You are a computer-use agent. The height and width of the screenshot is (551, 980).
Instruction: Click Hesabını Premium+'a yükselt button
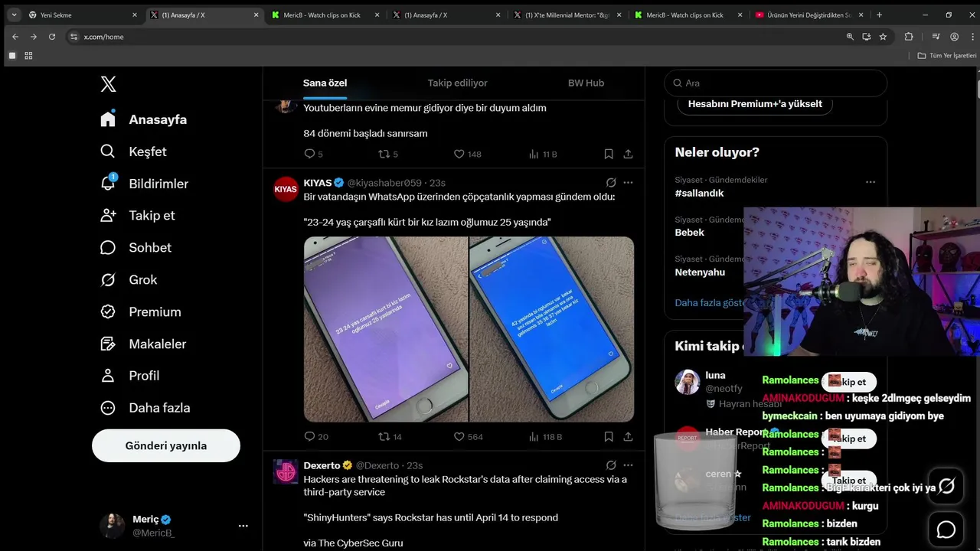click(755, 103)
